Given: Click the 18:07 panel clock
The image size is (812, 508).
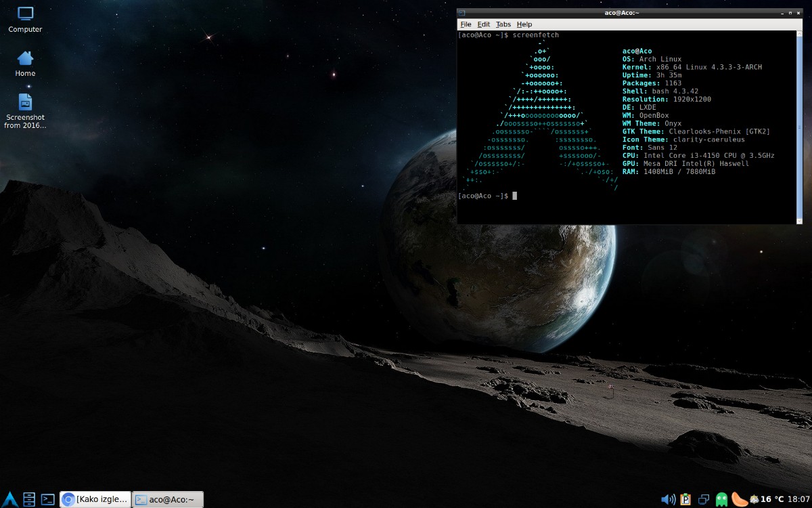Looking at the screenshot, I should 798,499.
